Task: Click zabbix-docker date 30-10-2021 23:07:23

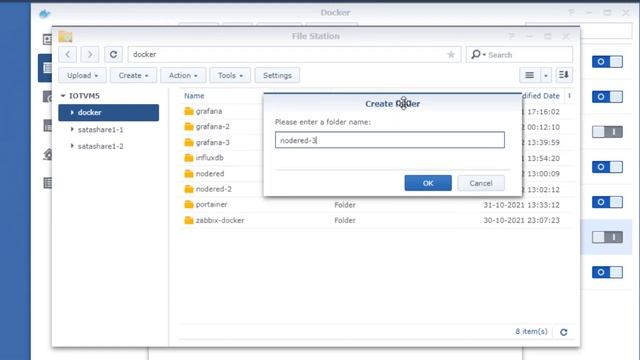Action: [521, 220]
